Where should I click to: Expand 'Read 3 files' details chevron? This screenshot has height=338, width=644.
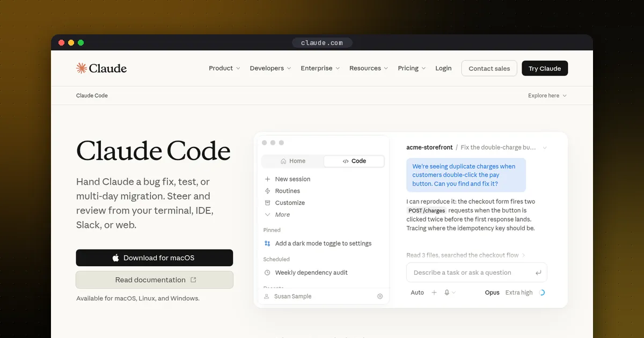(524, 255)
